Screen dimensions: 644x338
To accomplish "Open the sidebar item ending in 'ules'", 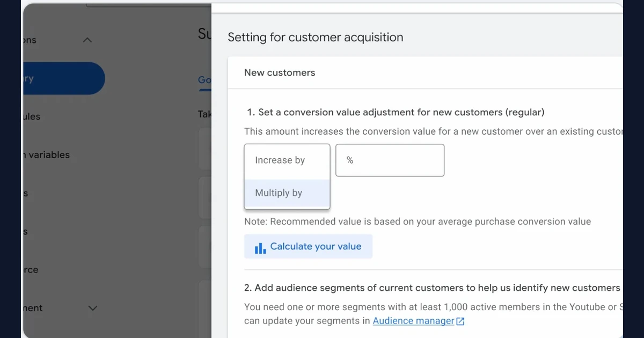I will (32, 116).
